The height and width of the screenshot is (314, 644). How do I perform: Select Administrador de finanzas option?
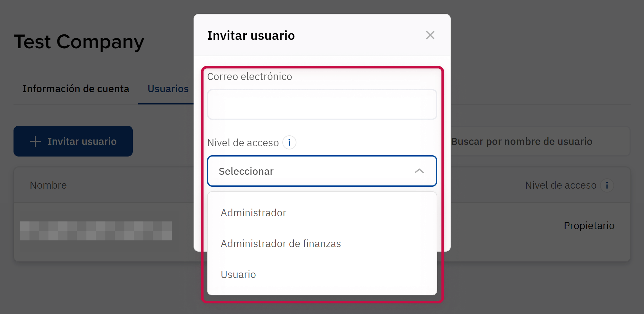coord(280,244)
